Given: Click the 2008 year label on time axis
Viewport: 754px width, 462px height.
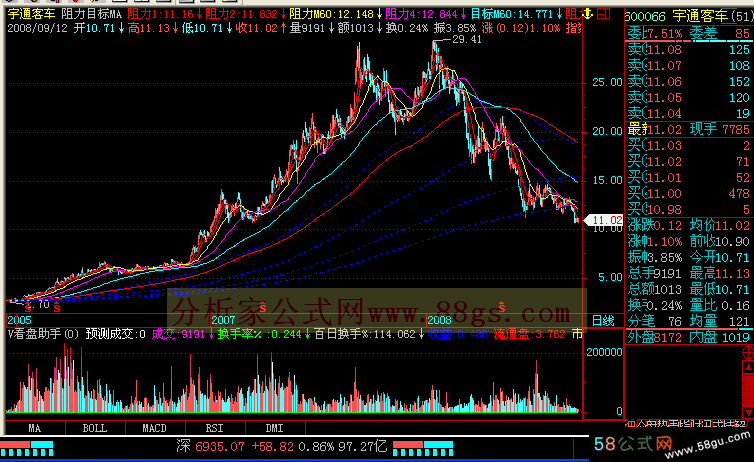Looking at the screenshot, I should (x=439, y=320).
